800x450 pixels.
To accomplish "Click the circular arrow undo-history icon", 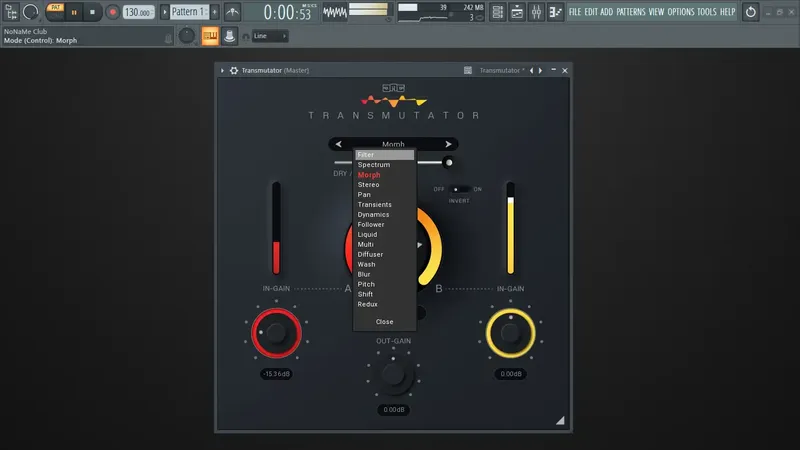I will [x=751, y=12].
